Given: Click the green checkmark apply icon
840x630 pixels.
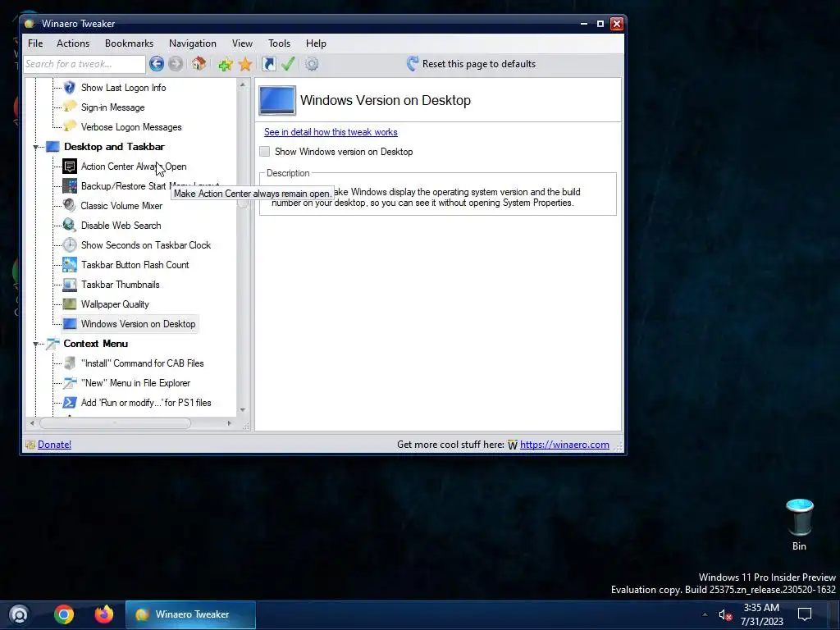Looking at the screenshot, I should pyautogui.click(x=288, y=64).
